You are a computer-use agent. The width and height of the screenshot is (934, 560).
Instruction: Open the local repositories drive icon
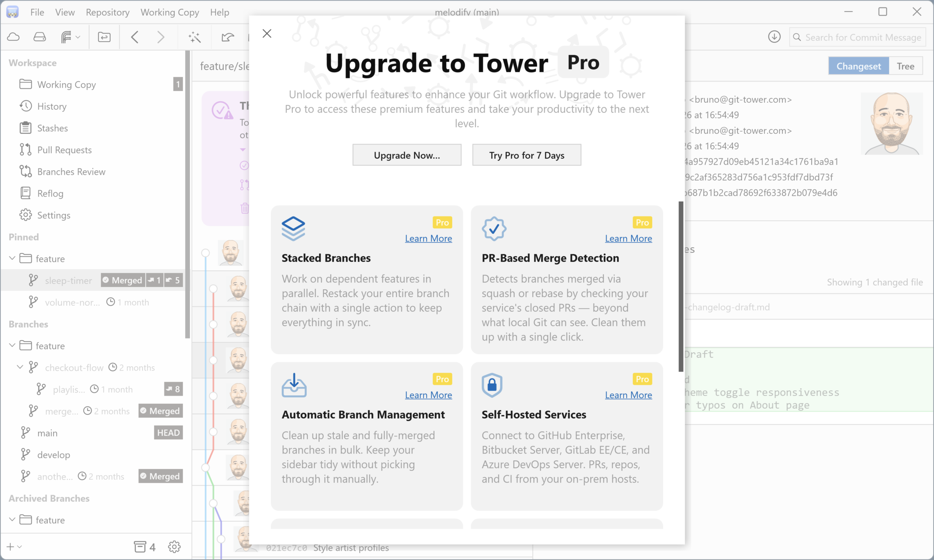[40, 37]
